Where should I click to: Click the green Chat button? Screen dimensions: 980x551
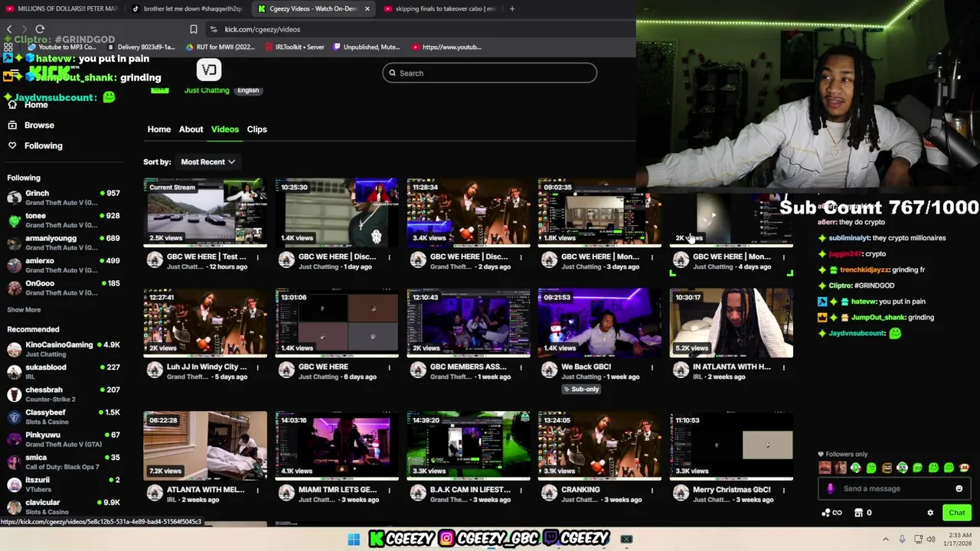tap(957, 513)
